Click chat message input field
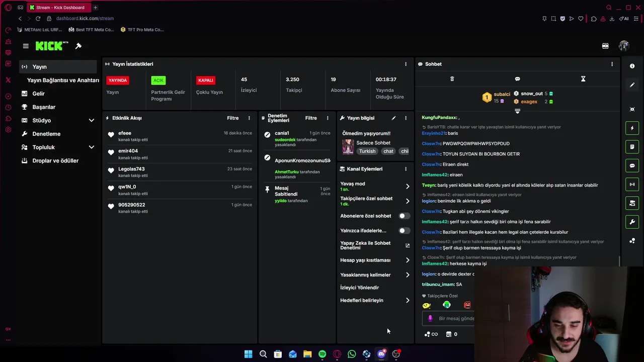 point(449,318)
